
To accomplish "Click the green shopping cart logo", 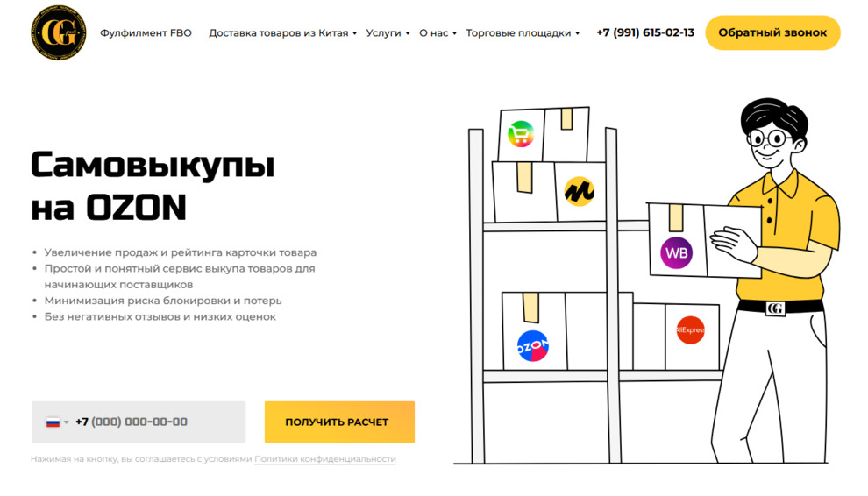I will click(x=520, y=134).
